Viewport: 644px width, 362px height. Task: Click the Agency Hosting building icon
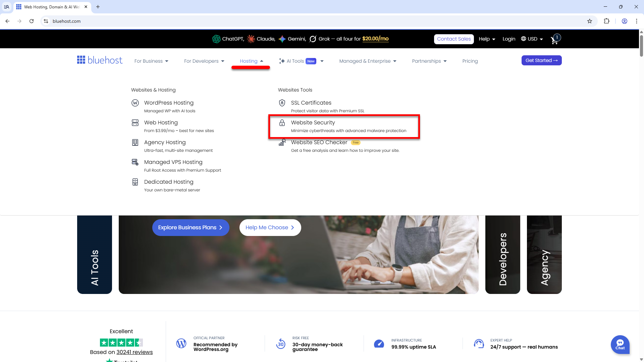point(135,142)
